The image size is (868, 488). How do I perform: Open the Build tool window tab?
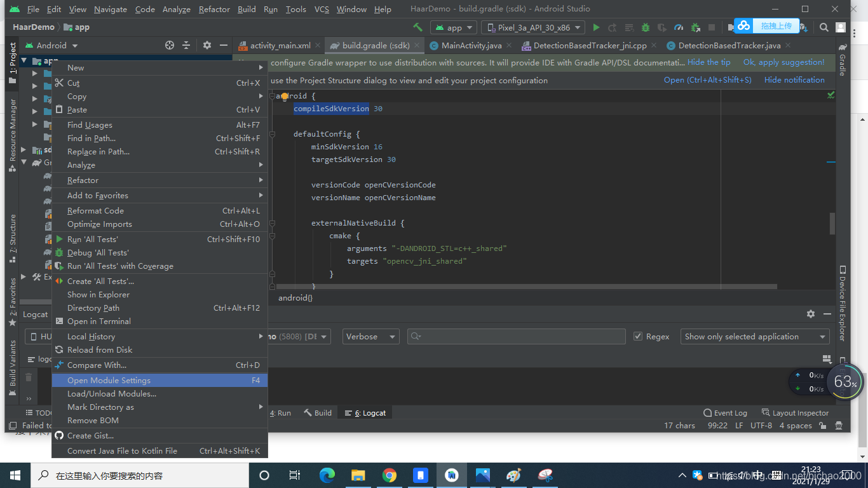[318, 413]
